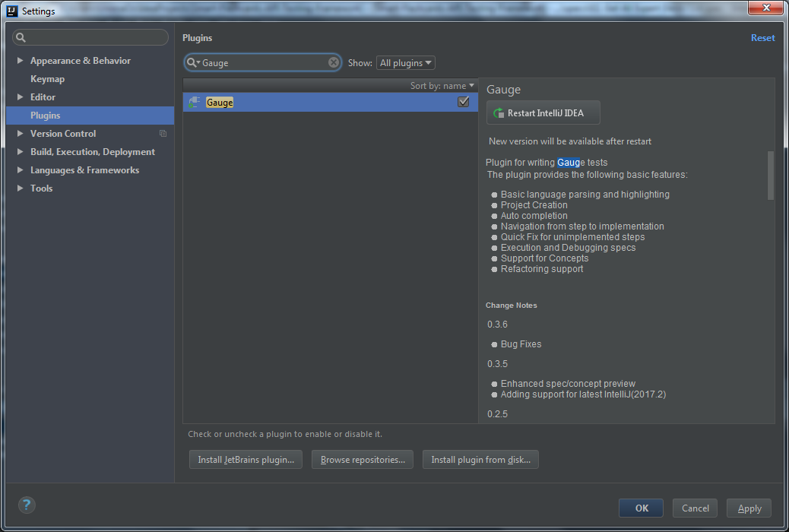The image size is (789, 532).
Task: Open the Sort by name dropdown
Action: (442, 86)
